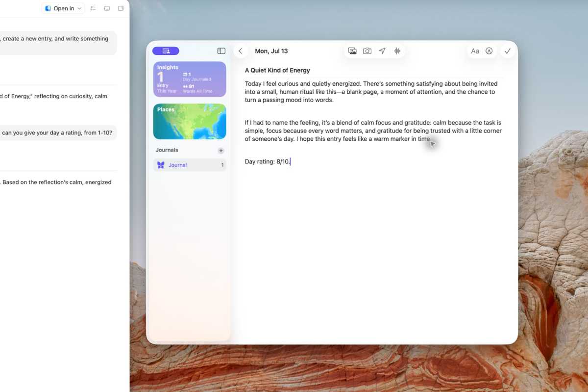Open the Places map card

[190, 121]
